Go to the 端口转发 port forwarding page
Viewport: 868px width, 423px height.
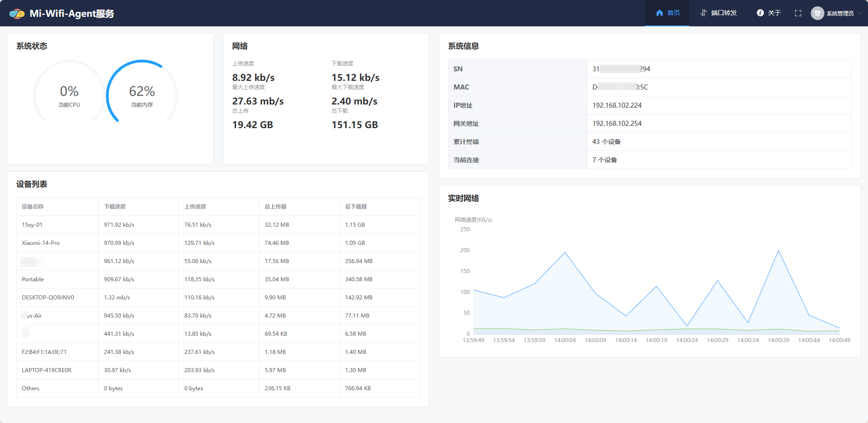point(718,13)
